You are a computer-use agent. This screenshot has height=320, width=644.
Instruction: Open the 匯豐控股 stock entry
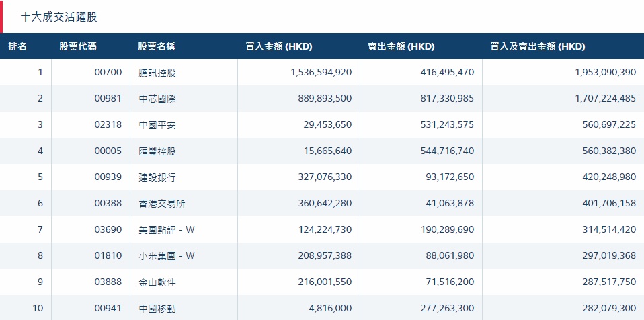click(x=157, y=151)
